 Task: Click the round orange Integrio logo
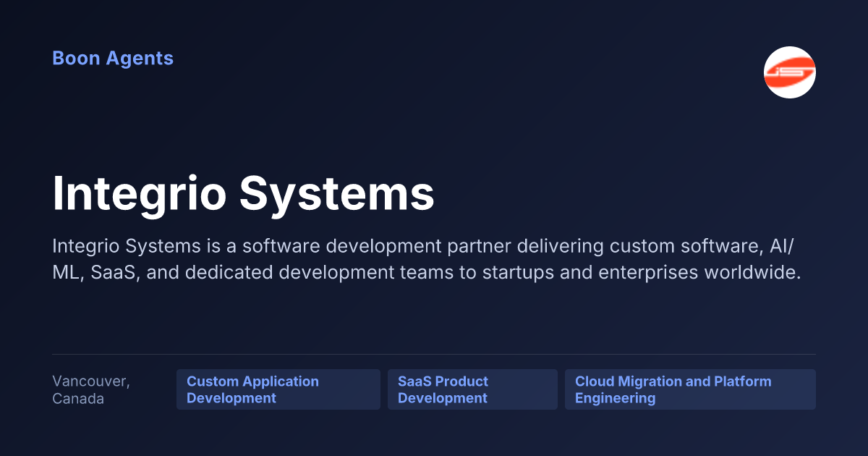pos(790,72)
